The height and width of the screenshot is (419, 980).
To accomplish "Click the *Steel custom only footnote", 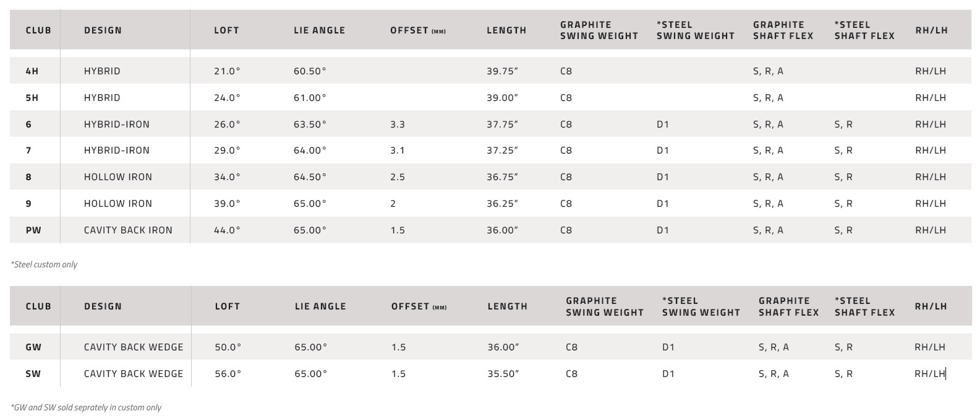I will click(44, 264).
